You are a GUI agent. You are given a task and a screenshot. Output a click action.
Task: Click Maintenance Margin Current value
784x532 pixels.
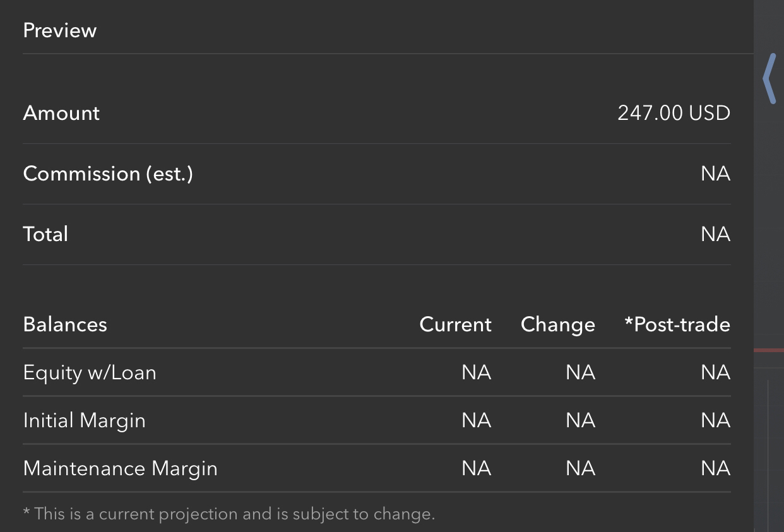pyautogui.click(x=476, y=468)
